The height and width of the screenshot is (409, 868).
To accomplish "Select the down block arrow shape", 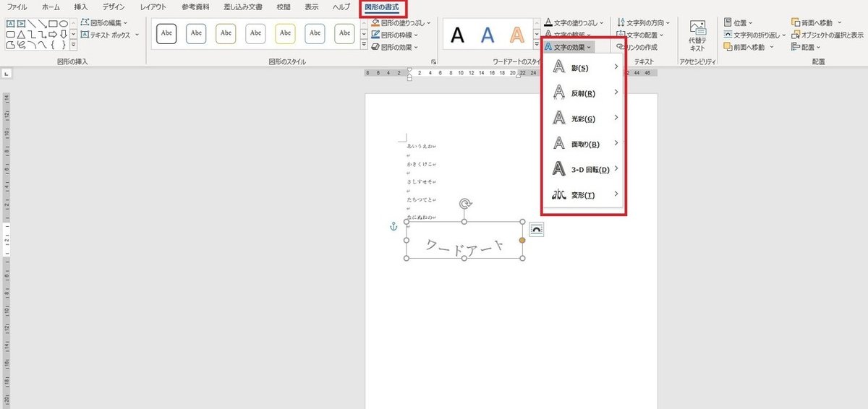I will 64,34.
